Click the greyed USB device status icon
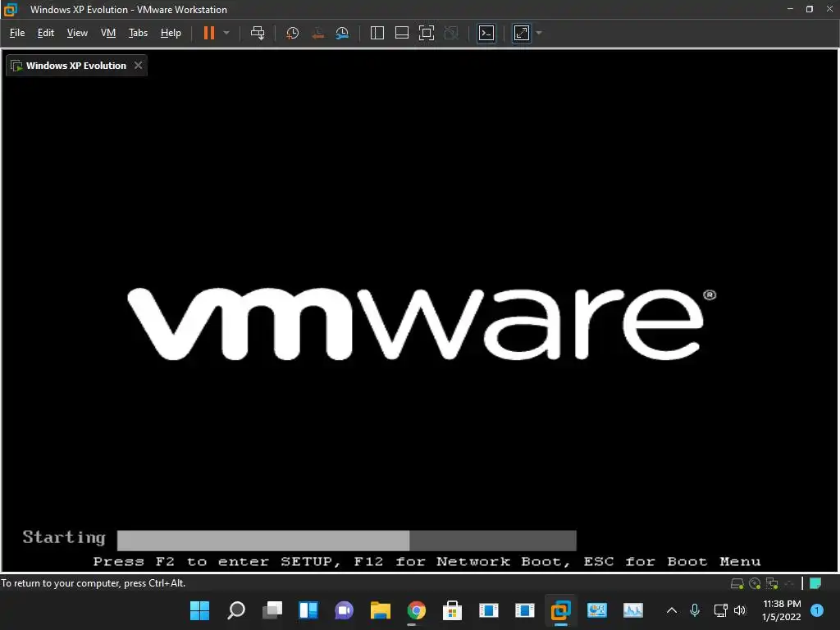The height and width of the screenshot is (630, 840). pos(789,584)
